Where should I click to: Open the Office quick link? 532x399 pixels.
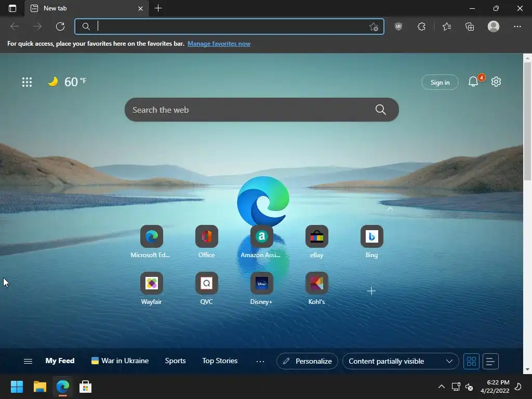coord(207,242)
